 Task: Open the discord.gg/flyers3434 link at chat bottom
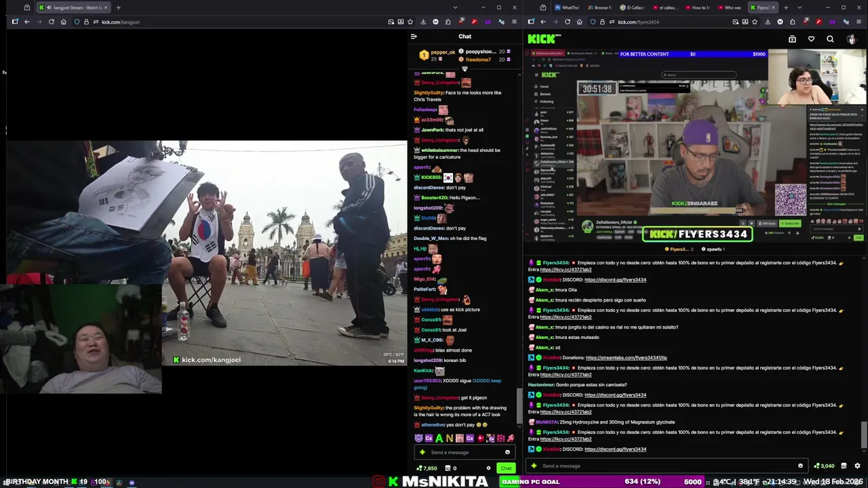(x=615, y=449)
